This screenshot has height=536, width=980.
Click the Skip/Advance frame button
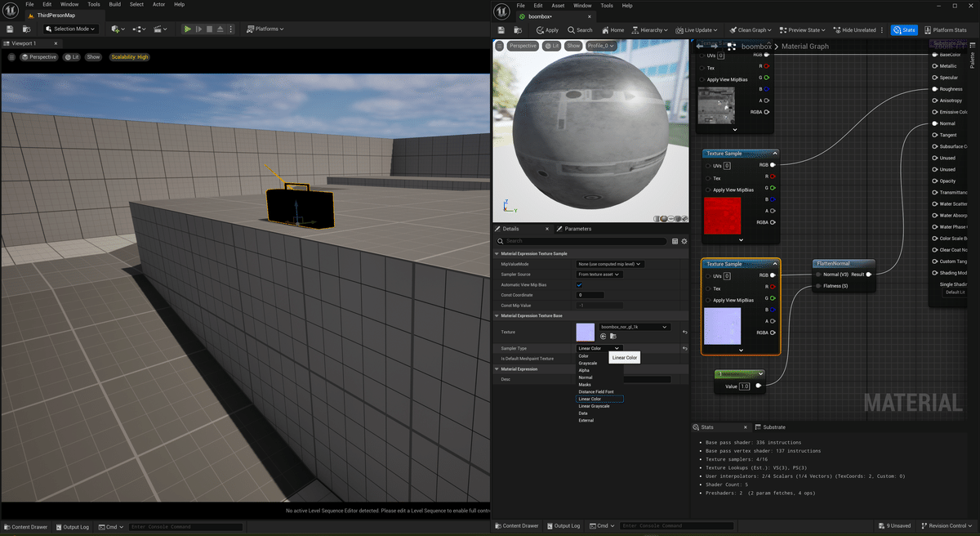[198, 29]
